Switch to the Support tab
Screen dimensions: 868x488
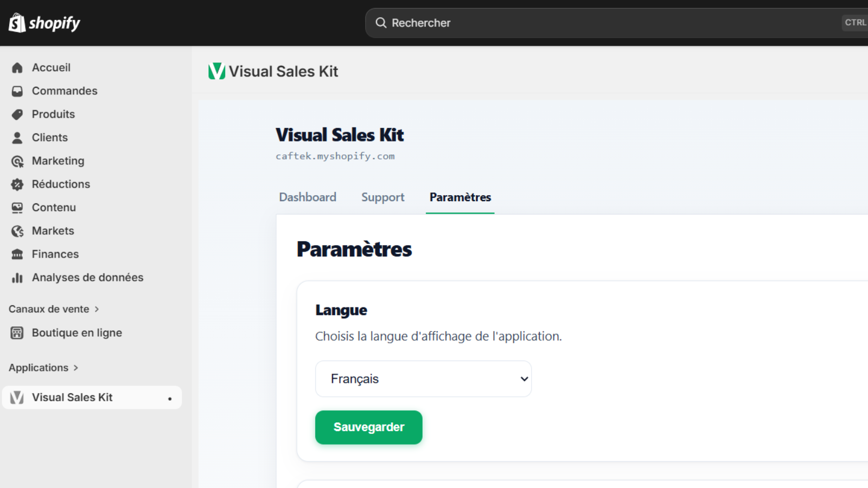(x=383, y=197)
